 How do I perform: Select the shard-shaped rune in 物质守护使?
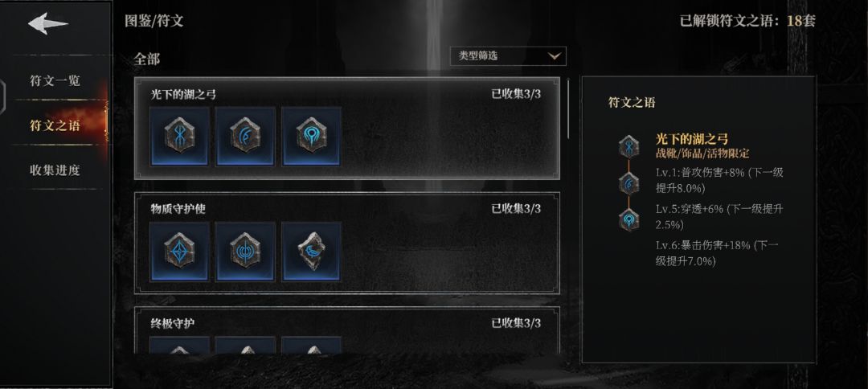pos(312,252)
